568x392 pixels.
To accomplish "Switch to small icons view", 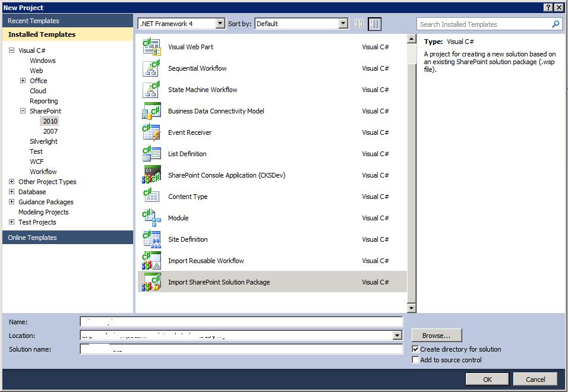I will click(x=359, y=24).
